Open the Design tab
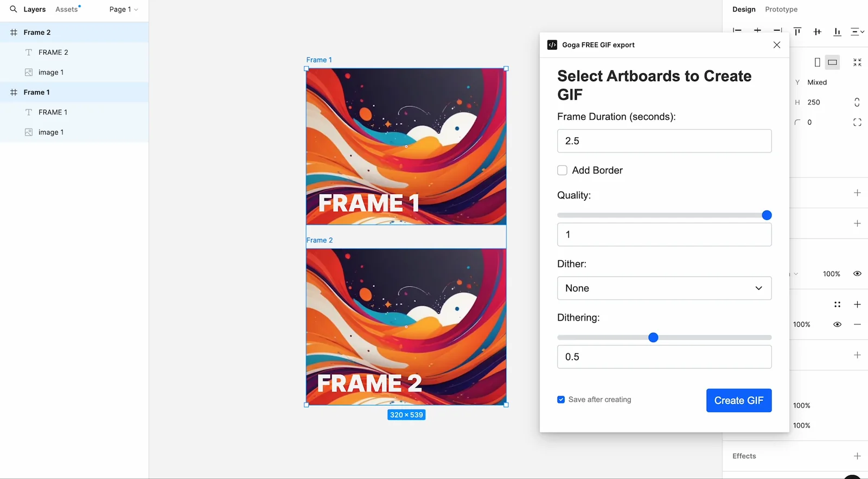Image resolution: width=868 pixels, height=479 pixels. pyautogui.click(x=744, y=9)
